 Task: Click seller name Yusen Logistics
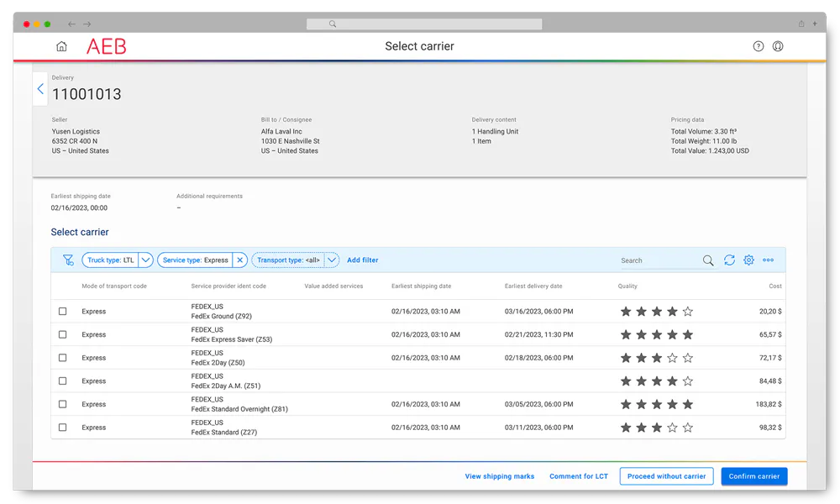pos(76,131)
